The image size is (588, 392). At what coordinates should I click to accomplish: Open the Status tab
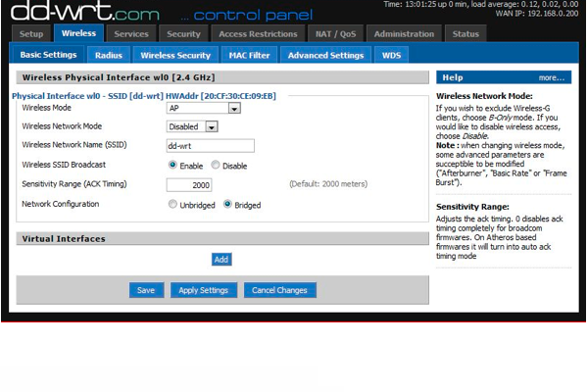[465, 33]
